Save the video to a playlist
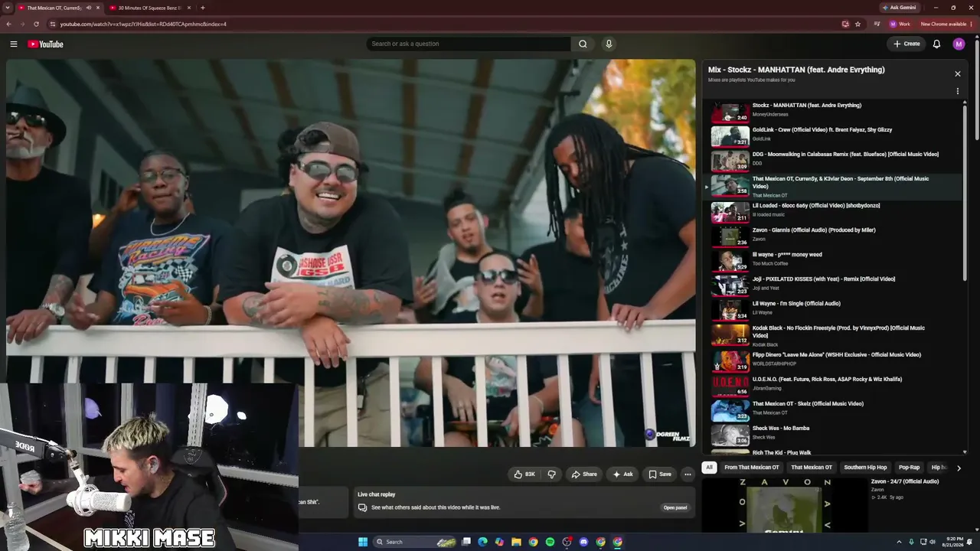Screen dimensions: 980x551 [x=660, y=474]
